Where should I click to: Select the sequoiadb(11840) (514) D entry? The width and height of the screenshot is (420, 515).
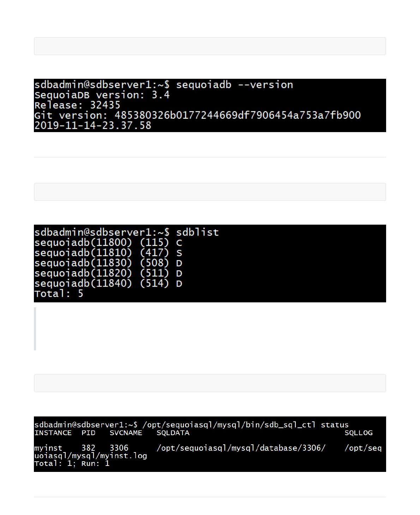(x=108, y=284)
